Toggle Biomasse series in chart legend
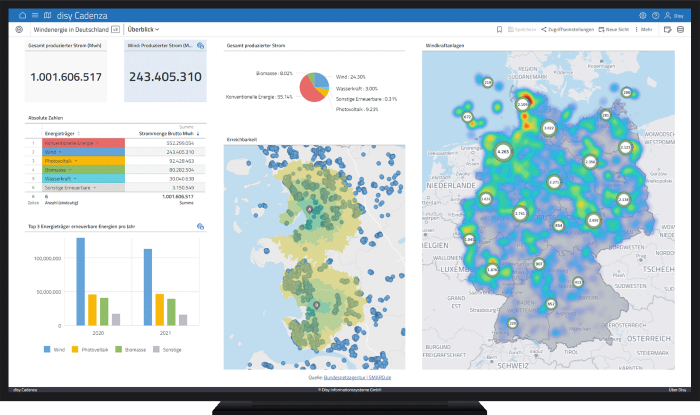Viewport: 700px width, 415px height. coord(130,349)
